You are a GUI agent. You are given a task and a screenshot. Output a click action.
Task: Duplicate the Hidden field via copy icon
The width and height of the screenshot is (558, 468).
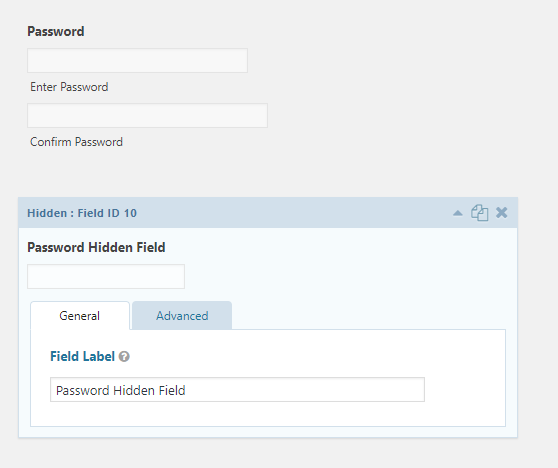(479, 213)
